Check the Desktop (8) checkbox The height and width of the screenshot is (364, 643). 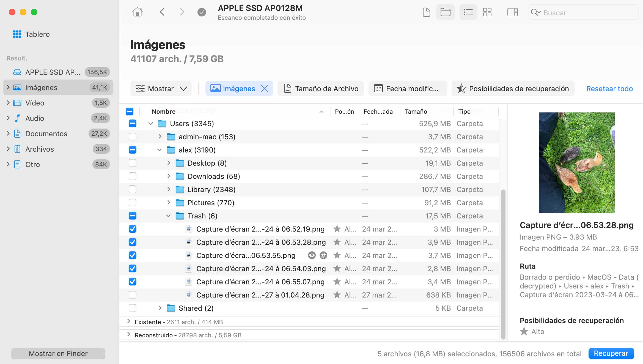133,163
